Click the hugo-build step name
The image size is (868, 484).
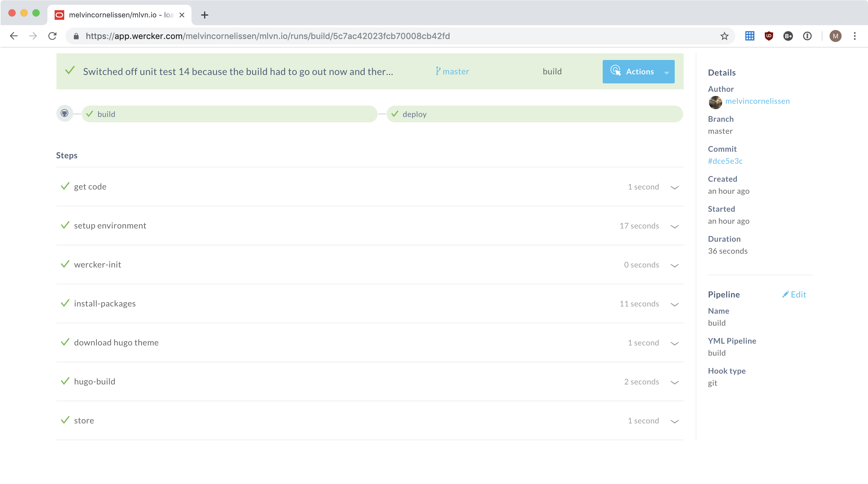pos(94,381)
